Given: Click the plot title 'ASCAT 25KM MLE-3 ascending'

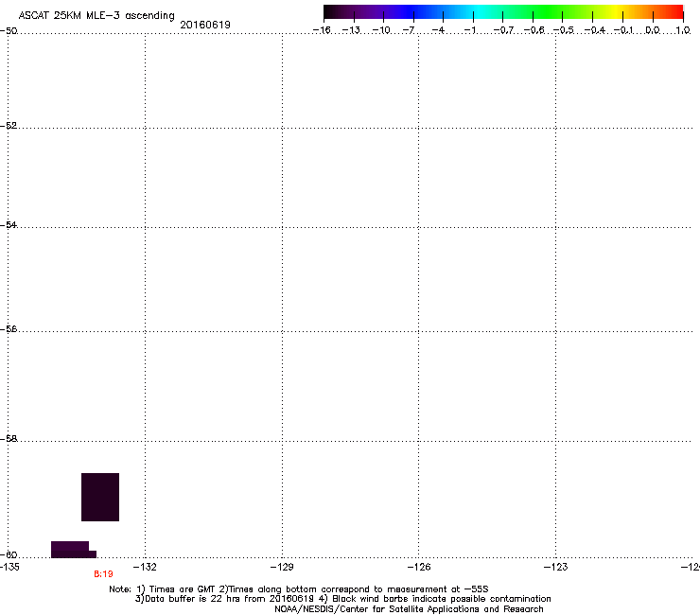Looking at the screenshot, I should (96, 16).
